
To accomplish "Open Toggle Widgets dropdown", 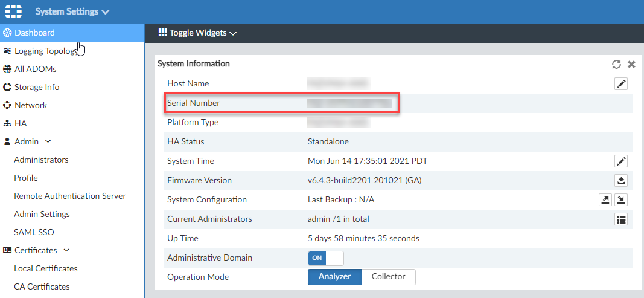I will (x=197, y=33).
